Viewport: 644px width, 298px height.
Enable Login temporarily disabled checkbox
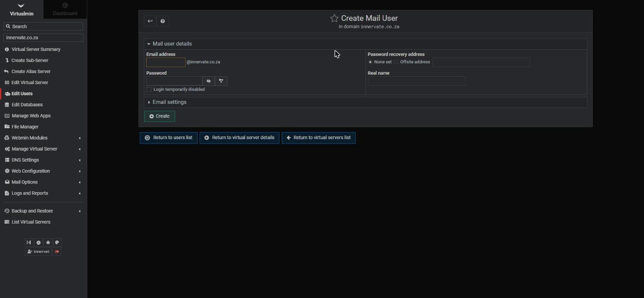point(149,89)
